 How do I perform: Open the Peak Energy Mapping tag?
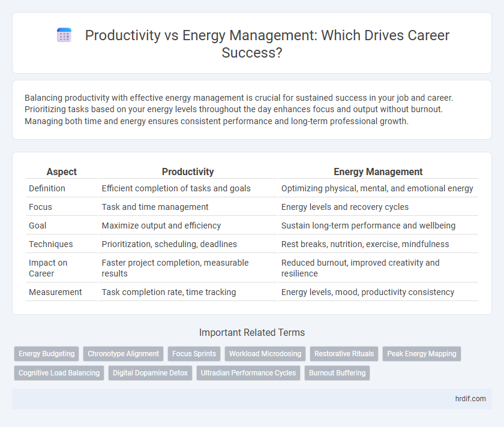[422, 354]
